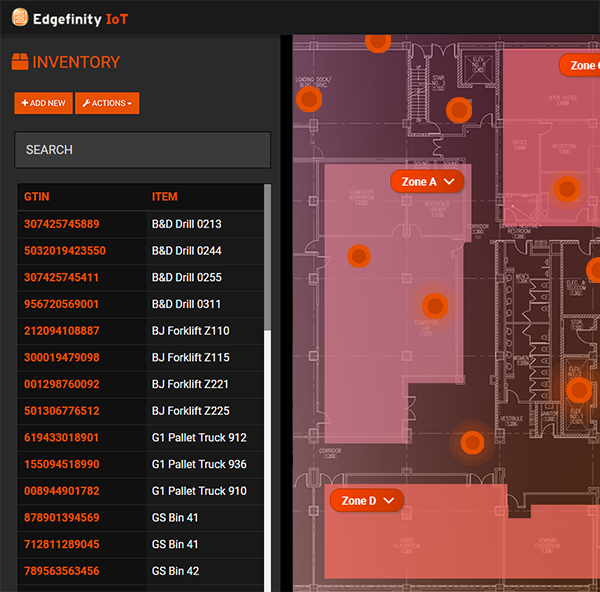Select item B&D Drill 0311
This screenshot has width=600, height=592.
tap(186, 304)
